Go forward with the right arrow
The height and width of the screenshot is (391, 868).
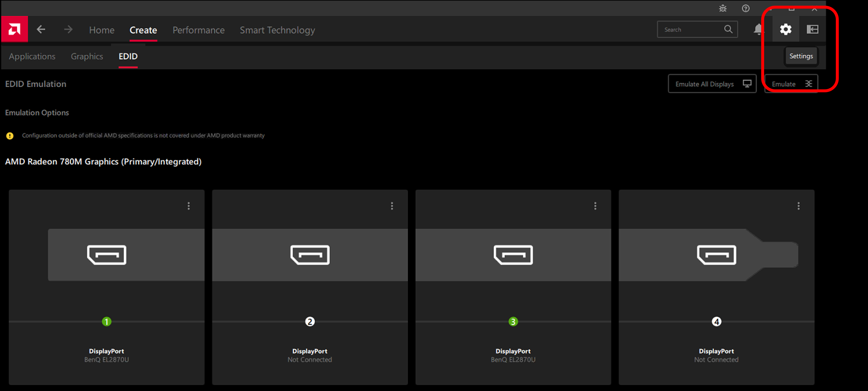coord(68,29)
